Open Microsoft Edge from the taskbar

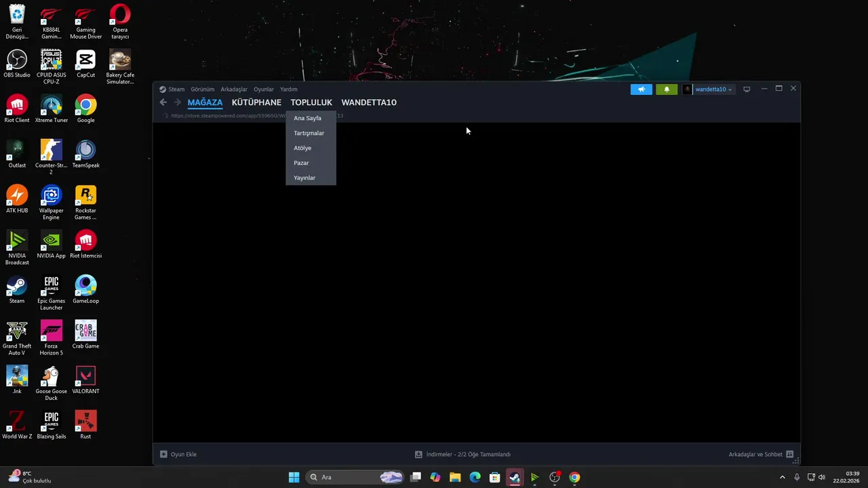pyautogui.click(x=475, y=477)
